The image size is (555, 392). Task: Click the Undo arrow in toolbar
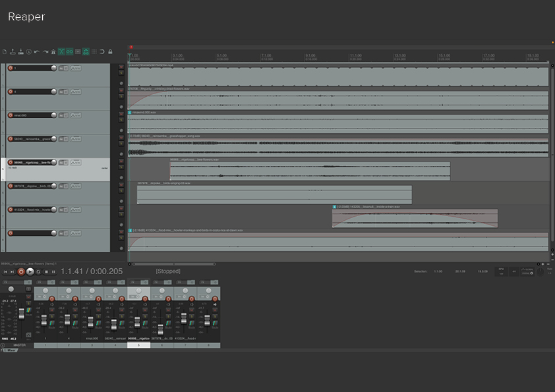(x=37, y=51)
